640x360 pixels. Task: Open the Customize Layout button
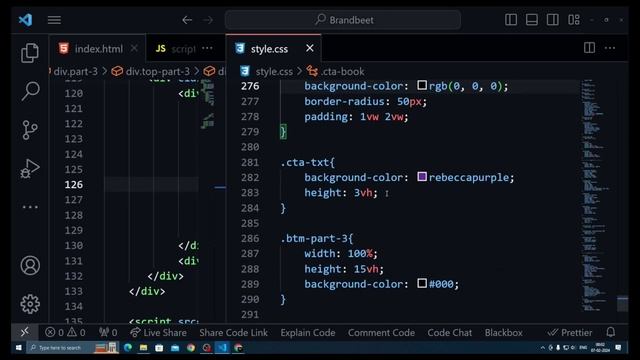pos(574,20)
